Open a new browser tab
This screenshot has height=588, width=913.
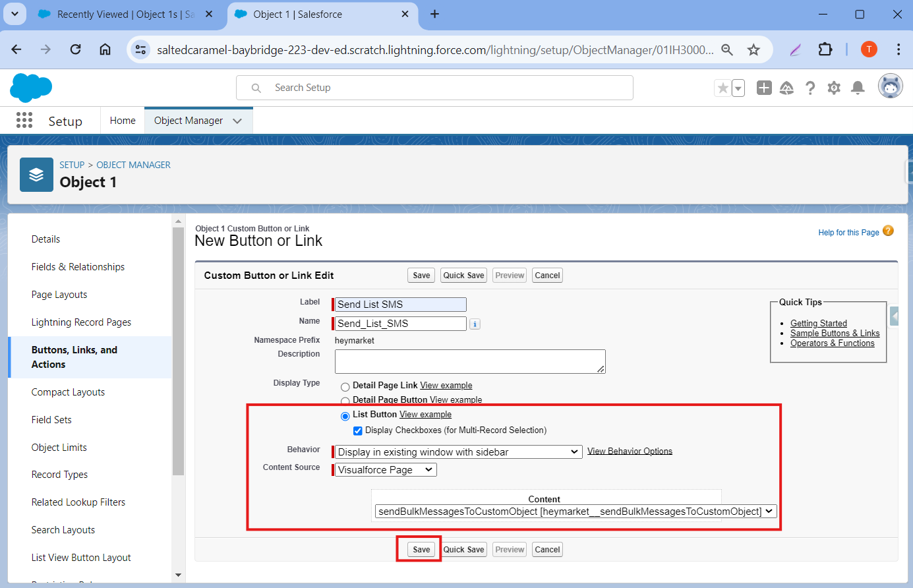coord(434,14)
